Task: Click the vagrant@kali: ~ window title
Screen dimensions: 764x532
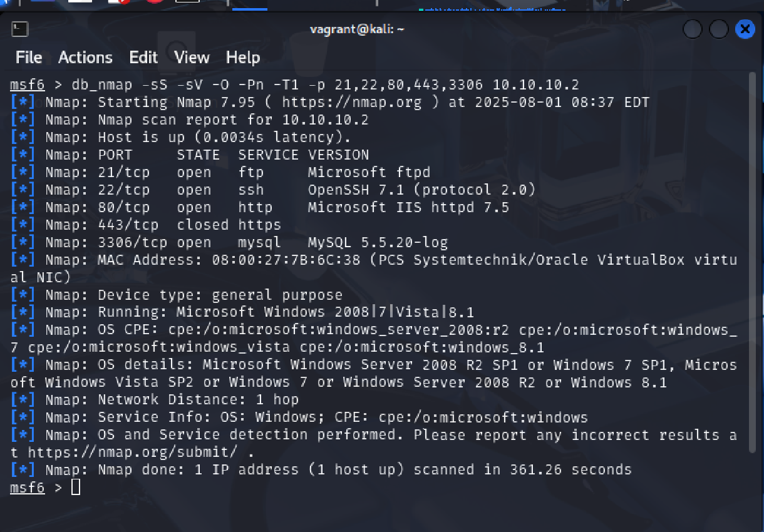Action: 357,29
